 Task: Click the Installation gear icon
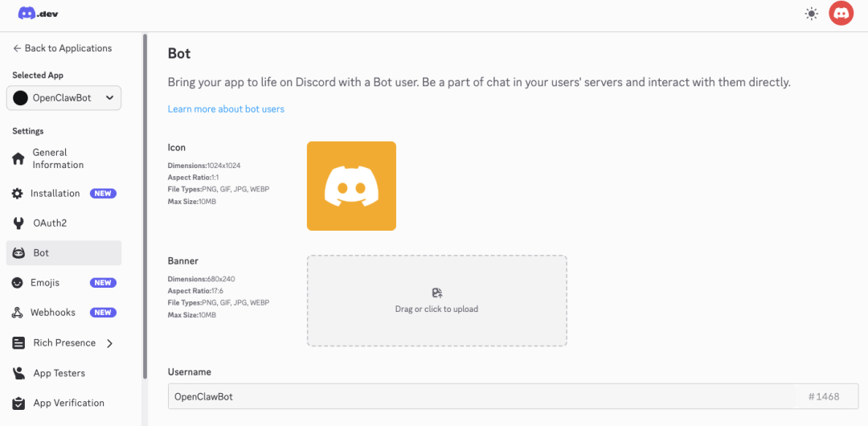click(x=18, y=194)
